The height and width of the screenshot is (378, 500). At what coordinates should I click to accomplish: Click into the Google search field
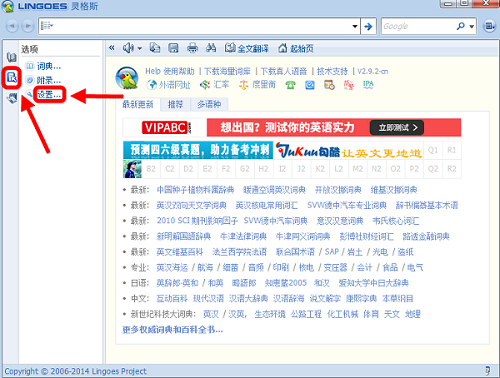418,26
